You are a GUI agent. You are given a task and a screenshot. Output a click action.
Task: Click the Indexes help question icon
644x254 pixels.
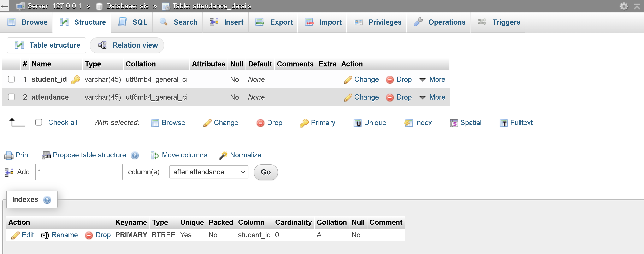47,200
